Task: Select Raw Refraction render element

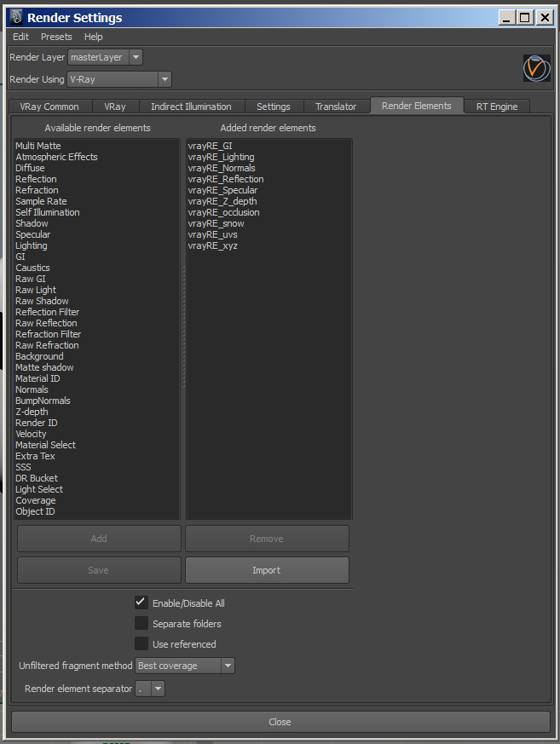Action: pyautogui.click(x=47, y=345)
